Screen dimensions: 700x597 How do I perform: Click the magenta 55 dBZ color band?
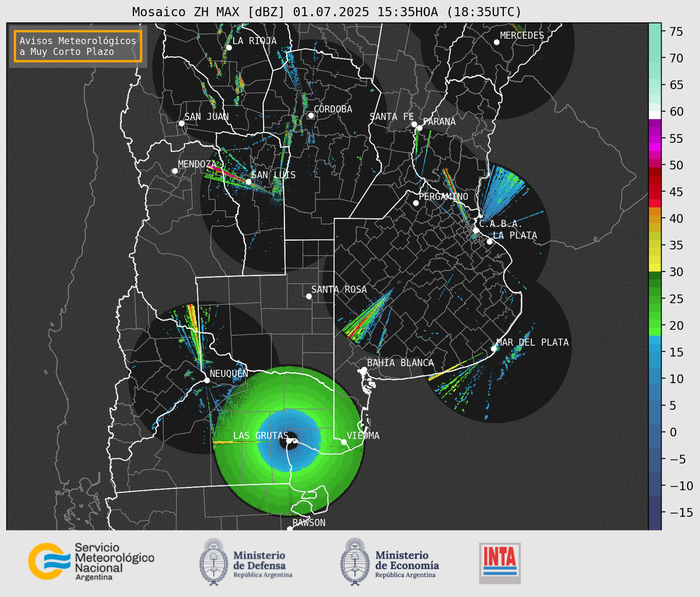click(x=655, y=138)
